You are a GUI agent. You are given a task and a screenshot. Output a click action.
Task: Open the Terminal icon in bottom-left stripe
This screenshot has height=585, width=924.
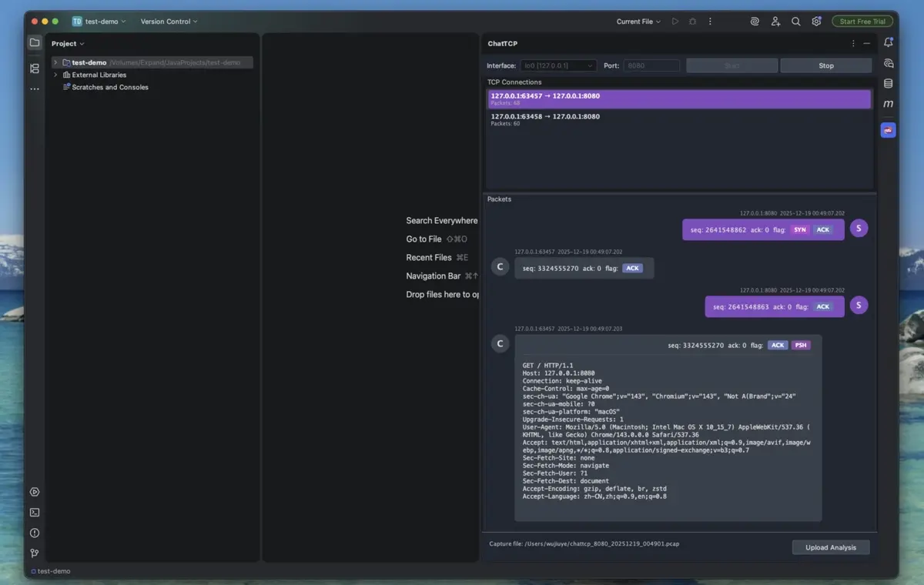coord(34,512)
